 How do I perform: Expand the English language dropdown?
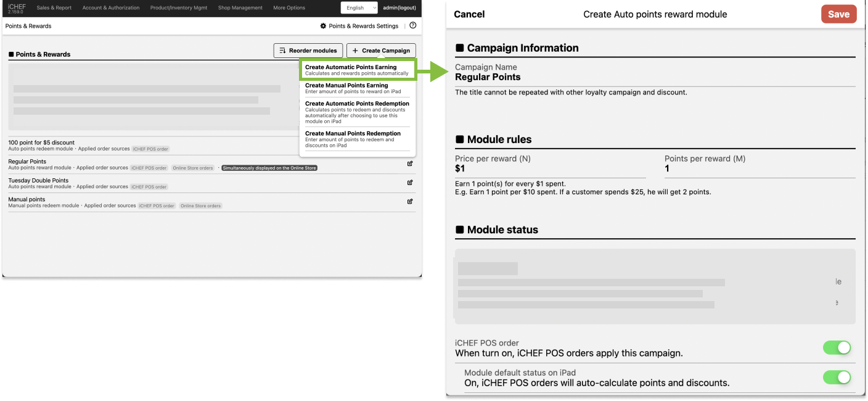[x=360, y=8]
